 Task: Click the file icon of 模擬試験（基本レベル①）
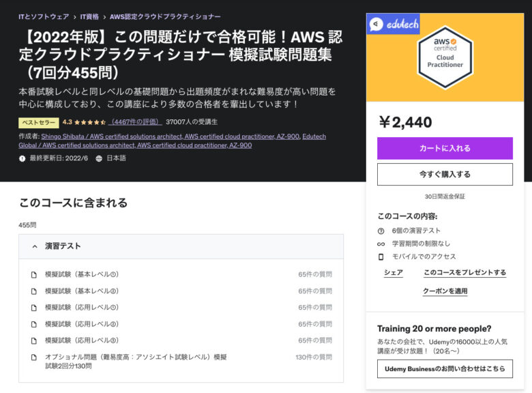(x=33, y=274)
